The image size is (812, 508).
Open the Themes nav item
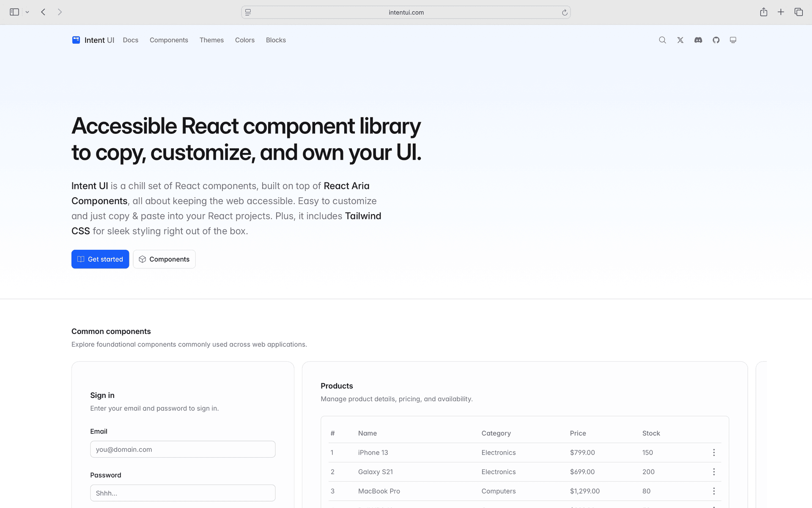coord(211,40)
